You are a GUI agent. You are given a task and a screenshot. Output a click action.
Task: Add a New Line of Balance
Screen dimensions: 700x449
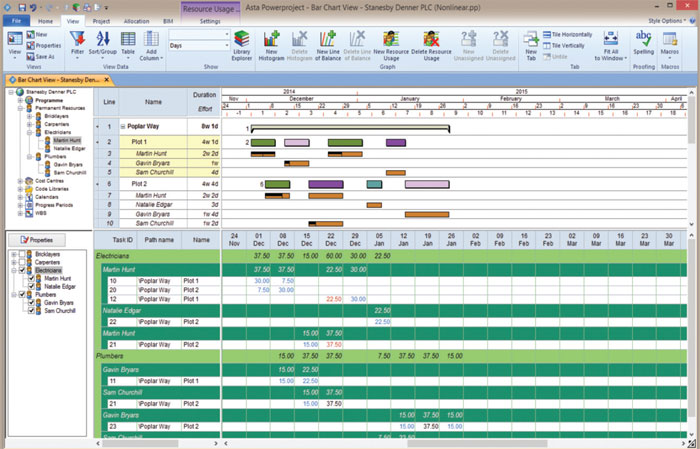click(x=328, y=45)
